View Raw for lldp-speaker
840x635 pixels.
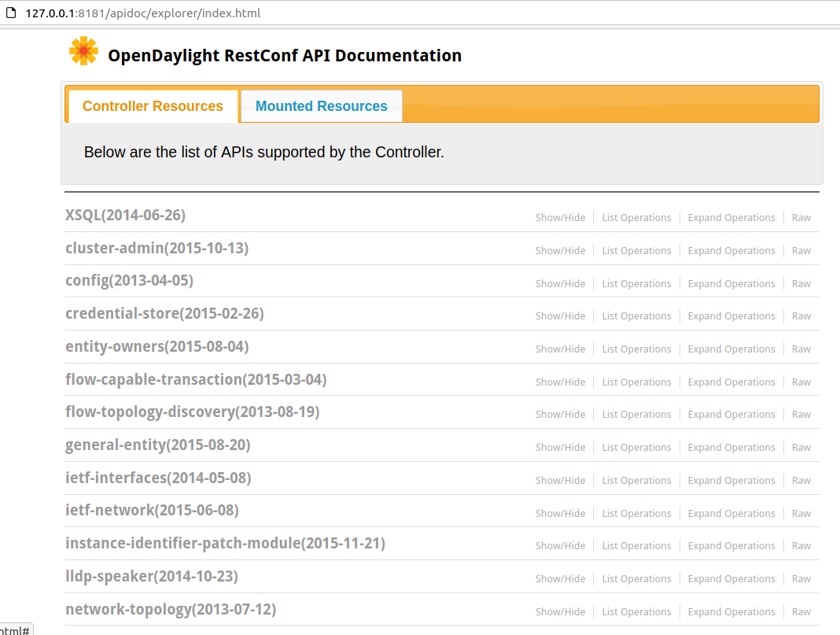click(x=801, y=578)
